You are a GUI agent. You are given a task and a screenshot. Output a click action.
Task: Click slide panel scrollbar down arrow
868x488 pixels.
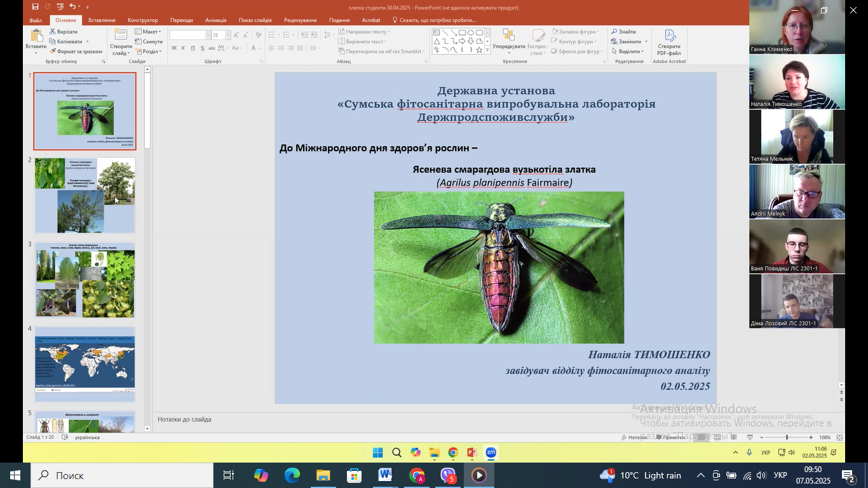coord(147,429)
